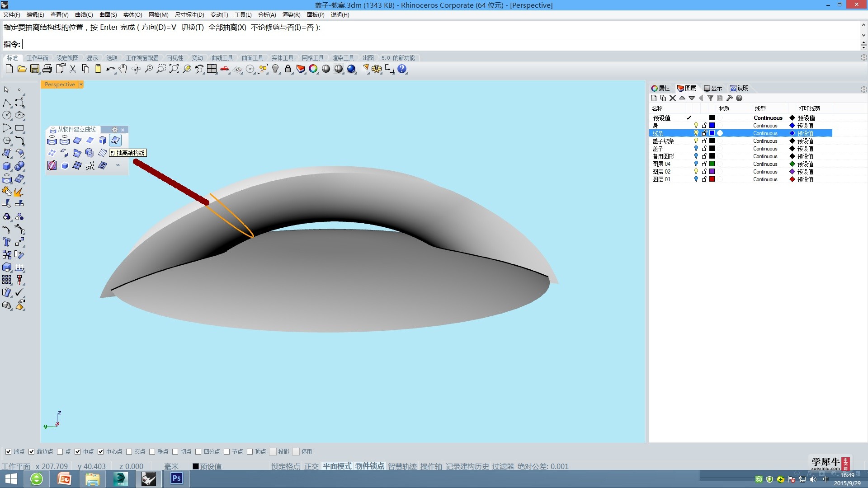The width and height of the screenshot is (868, 488).
Task: Open the side panel gear options menu
Action: point(863,89)
